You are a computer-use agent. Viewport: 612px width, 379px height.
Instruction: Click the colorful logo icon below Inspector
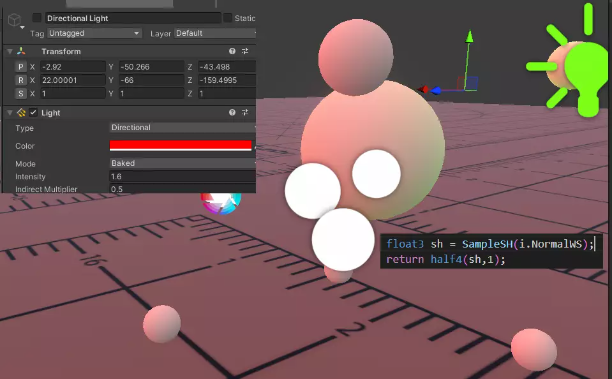tap(221, 203)
